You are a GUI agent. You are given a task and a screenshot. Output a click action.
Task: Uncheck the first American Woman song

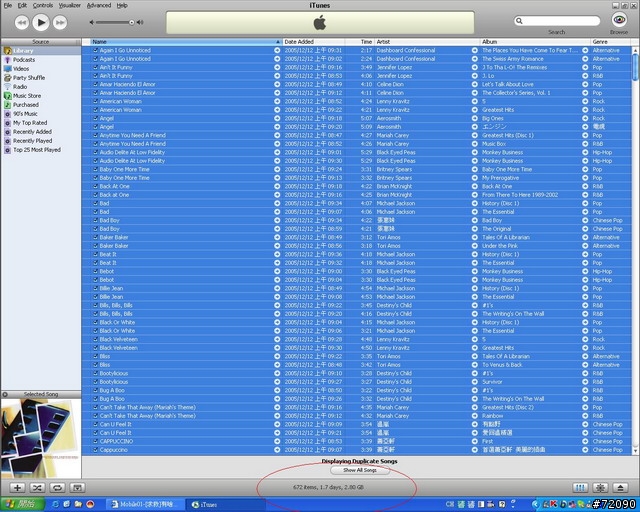tap(96, 101)
